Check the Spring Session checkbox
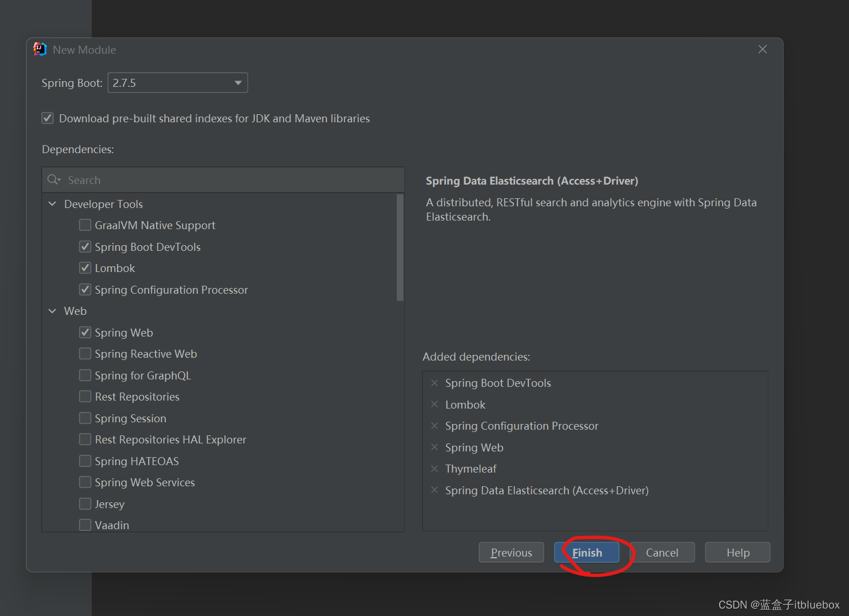Viewport: 849px width, 616px height. (85, 418)
